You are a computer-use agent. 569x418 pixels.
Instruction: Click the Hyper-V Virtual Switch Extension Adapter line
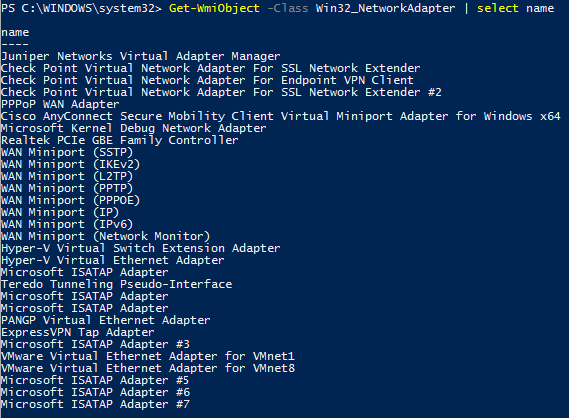pyautogui.click(x=141, y=248)
